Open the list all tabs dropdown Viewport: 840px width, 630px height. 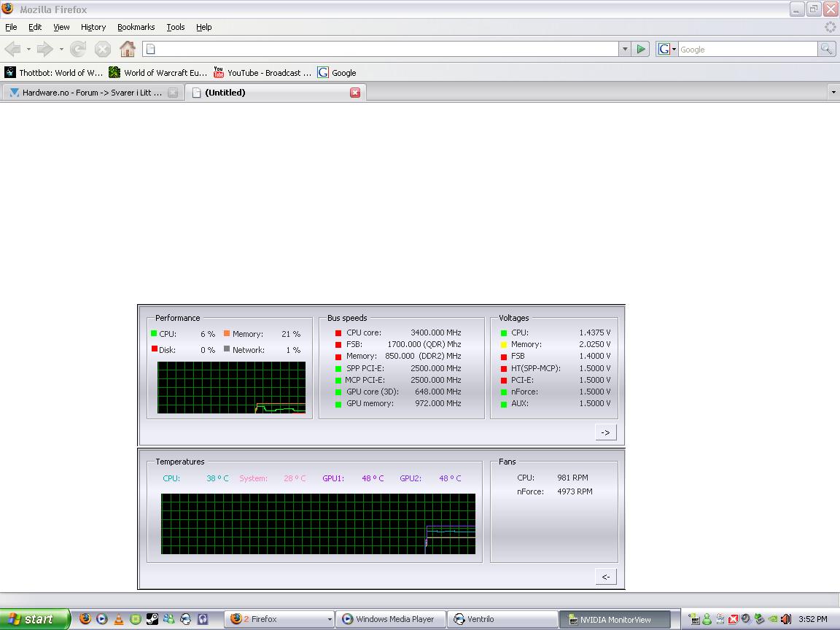pos(833,93)
